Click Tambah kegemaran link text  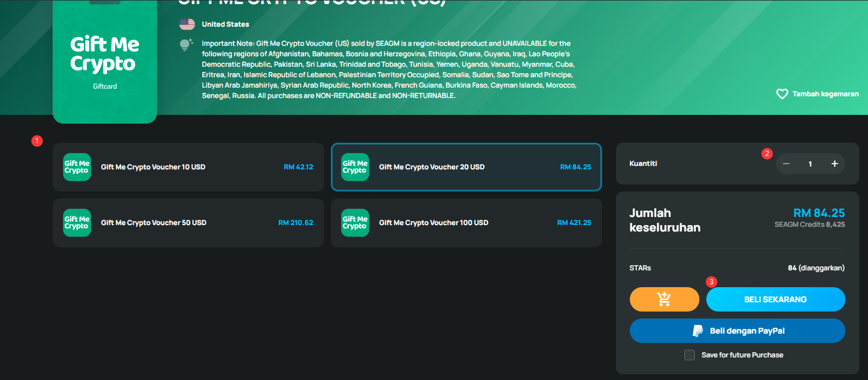826,94
